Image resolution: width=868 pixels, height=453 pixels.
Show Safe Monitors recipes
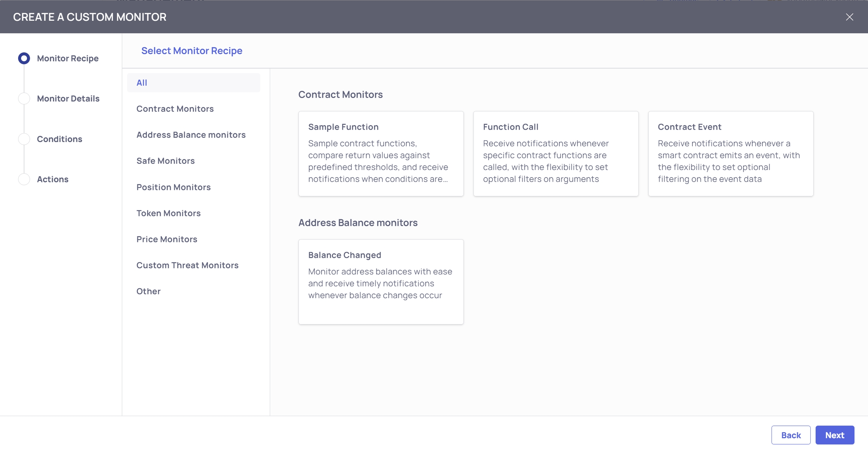(x=165, y=161)
